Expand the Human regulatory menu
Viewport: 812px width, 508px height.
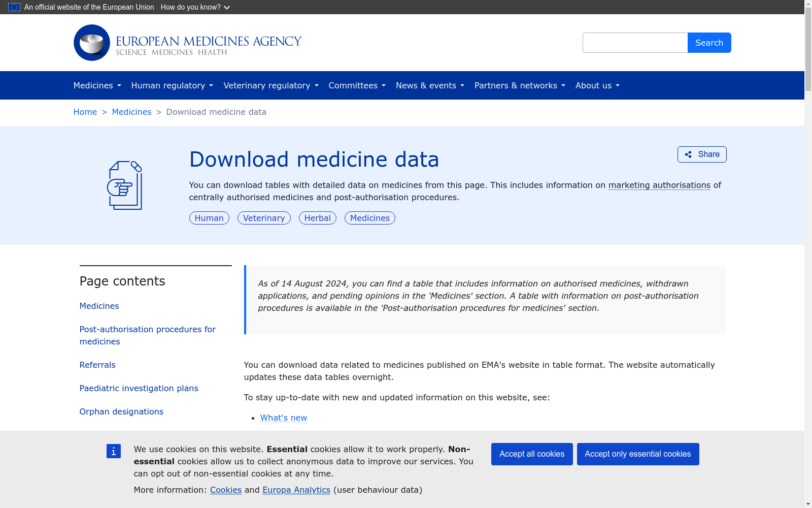(172, 85)
